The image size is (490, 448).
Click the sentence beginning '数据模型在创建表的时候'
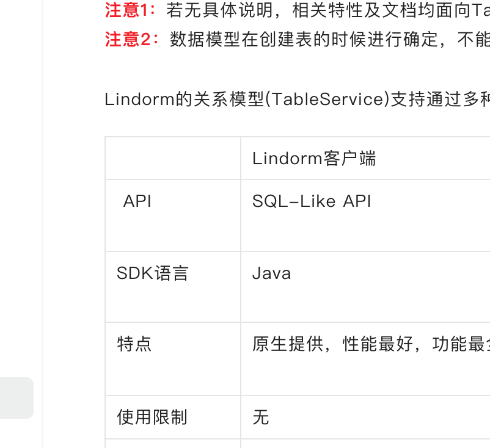pos(330,39)
